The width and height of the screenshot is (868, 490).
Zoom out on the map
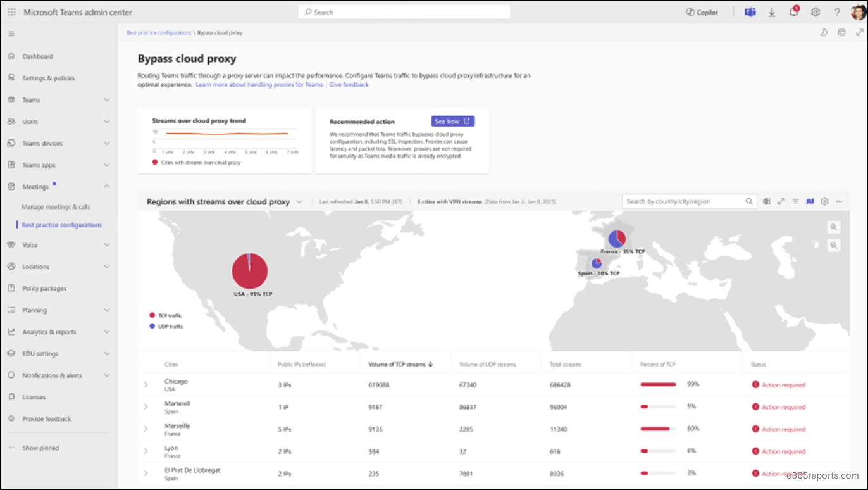click(834, 245)
